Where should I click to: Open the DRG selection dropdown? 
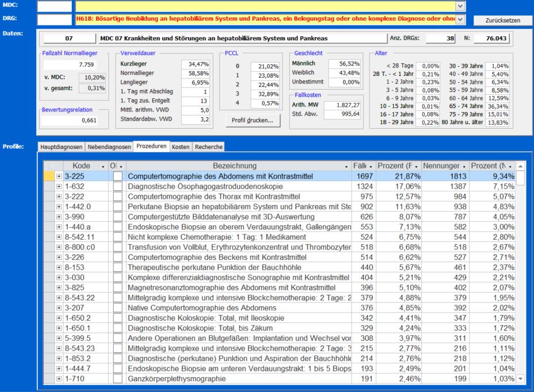tap(460, 19)
